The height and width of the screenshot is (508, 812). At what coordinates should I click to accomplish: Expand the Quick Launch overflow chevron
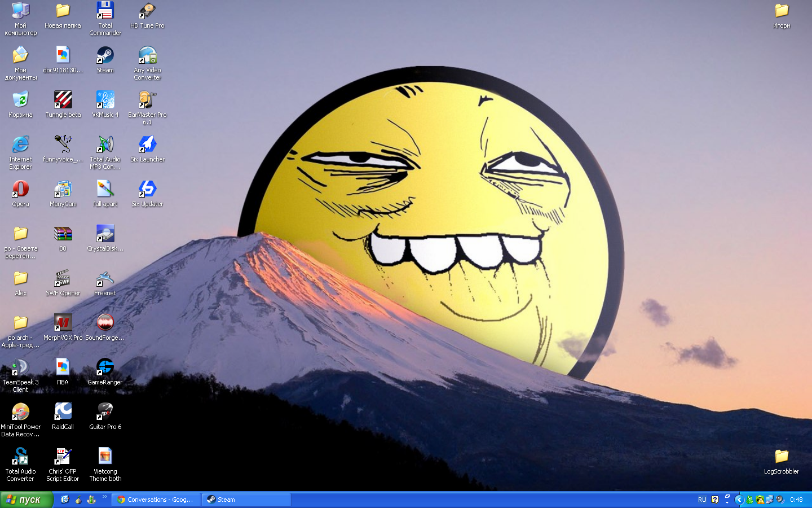coord(104,497)
